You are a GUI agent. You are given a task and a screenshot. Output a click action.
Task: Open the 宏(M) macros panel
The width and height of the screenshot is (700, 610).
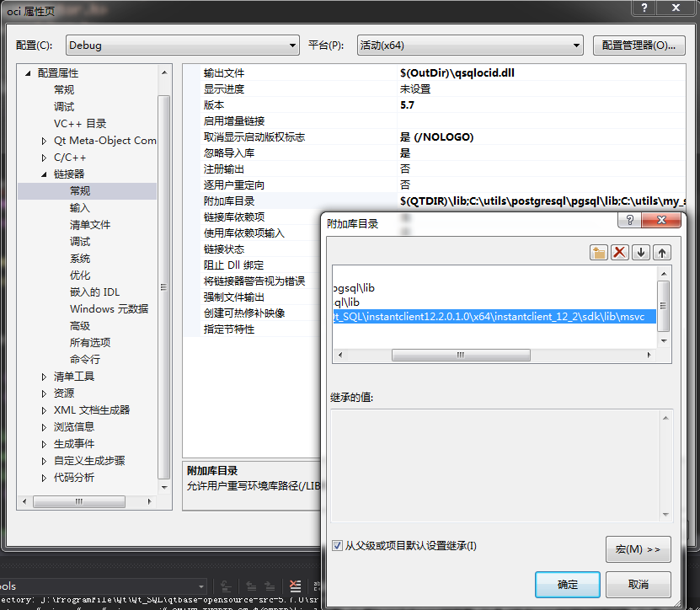tap(638, 549)
